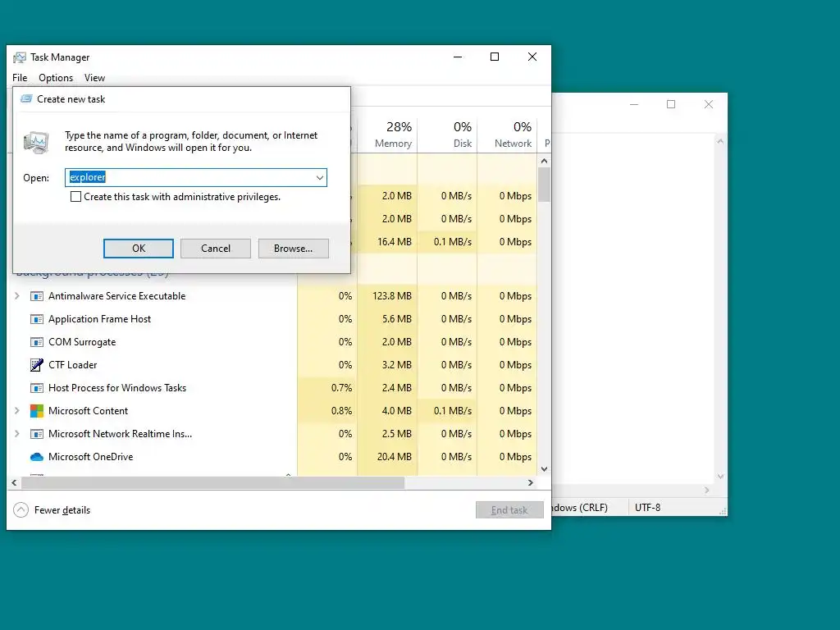Click the 0.8% CPU cell
840x630 pixels.
[x=327, y=411]
